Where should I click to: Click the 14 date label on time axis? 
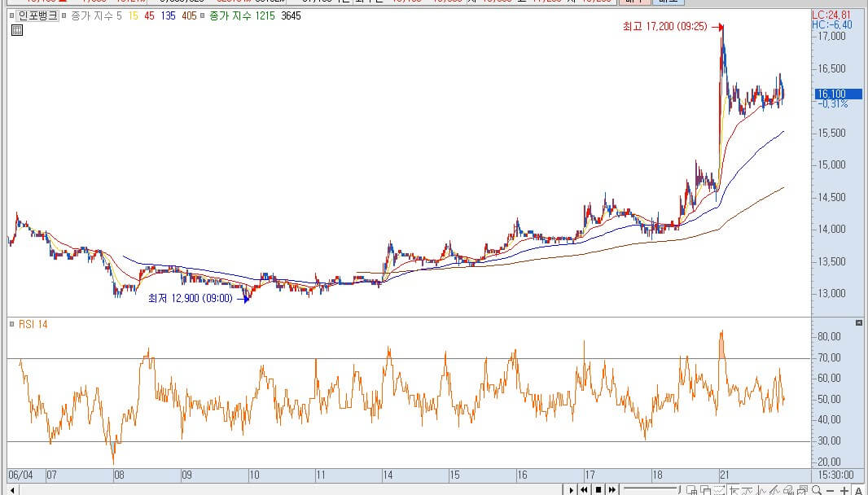388,475
